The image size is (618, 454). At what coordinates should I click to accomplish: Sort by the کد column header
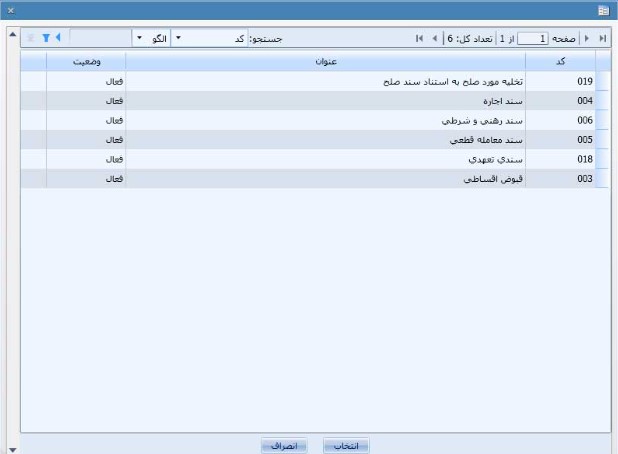[560, 62]
